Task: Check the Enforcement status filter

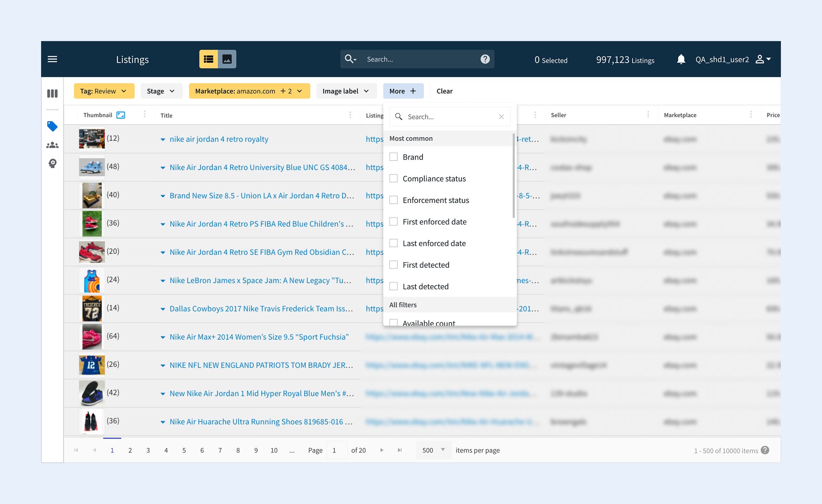Action: tap(394, 200)
